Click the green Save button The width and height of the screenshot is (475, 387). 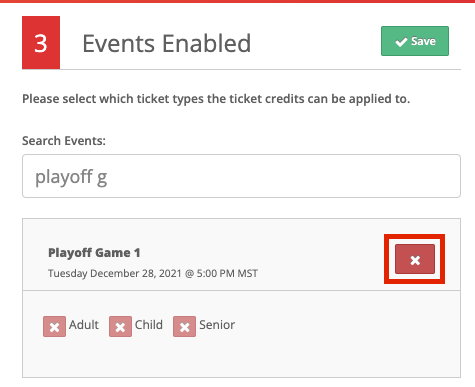pyautogui.click(x=415, y=41)
